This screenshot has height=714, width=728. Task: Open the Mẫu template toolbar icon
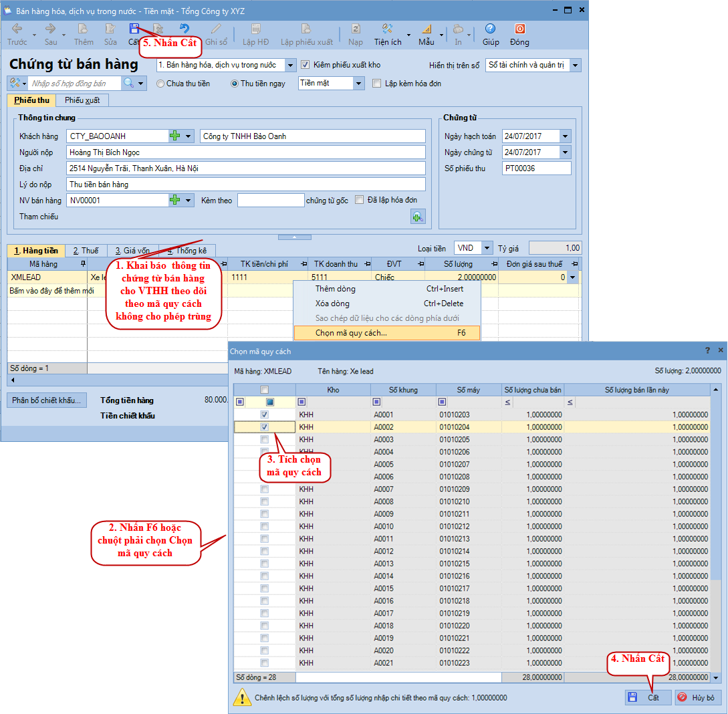[x=427, y=29]
